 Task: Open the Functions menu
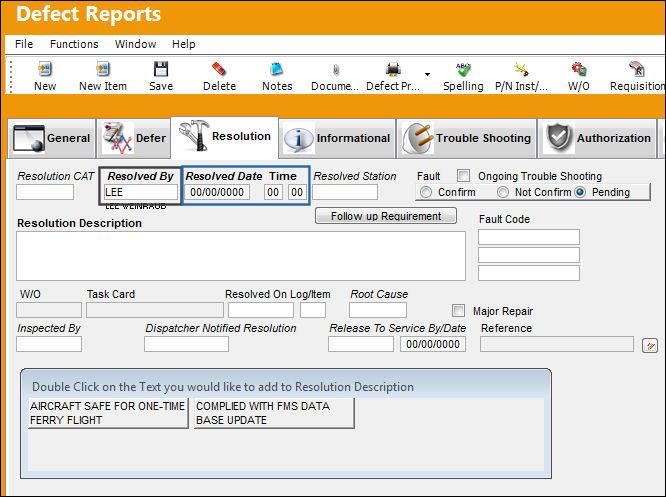[x=74, y=44]
